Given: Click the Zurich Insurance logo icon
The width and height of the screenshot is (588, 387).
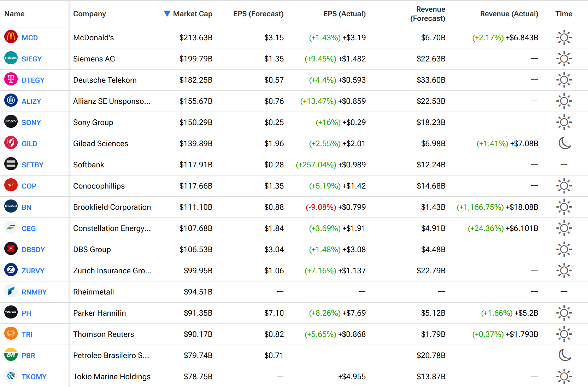Looking at the screenshot, I should [11, 270].
